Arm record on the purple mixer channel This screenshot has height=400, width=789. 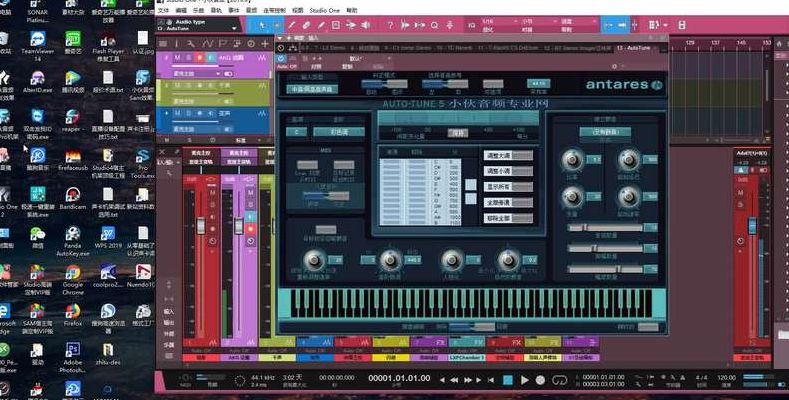[251, 229]
